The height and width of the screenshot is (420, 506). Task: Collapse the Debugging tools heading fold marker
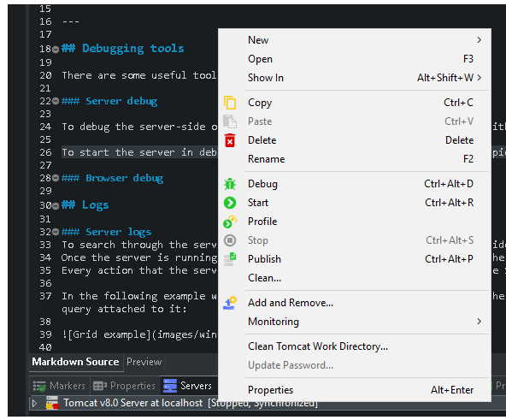click(56, 50)
